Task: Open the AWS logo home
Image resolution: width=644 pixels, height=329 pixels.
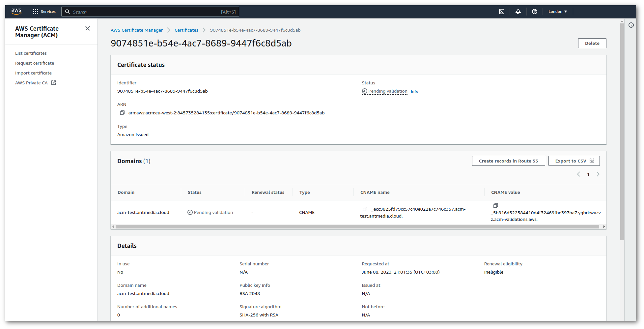Action: tap(16, 12)
